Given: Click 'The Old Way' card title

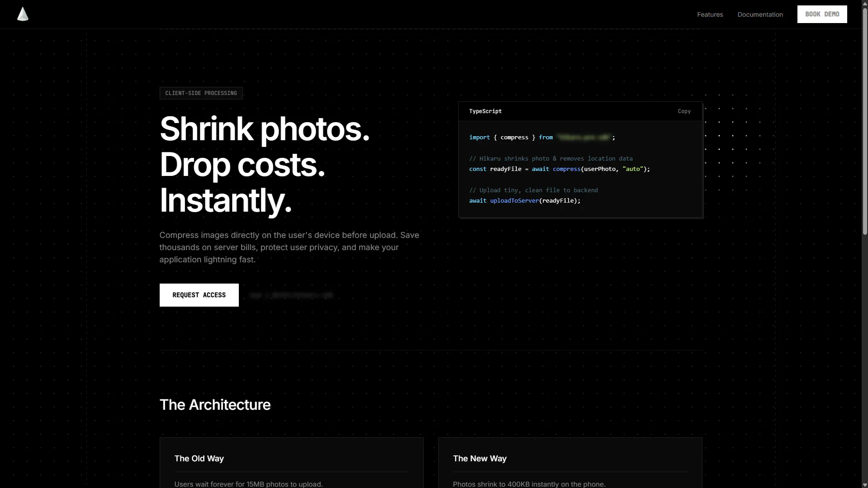Looking at the screenshot, I should 199,459.
